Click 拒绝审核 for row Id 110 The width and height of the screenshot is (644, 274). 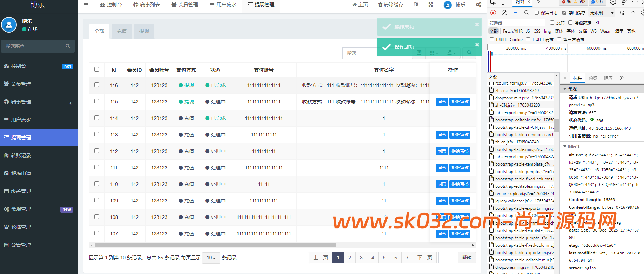(x=460, y=184)
